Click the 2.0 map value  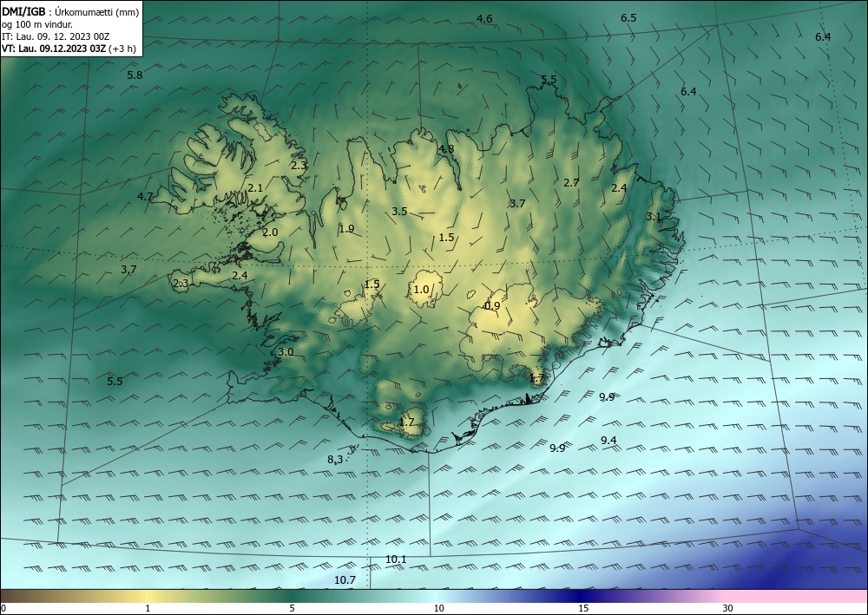(270, 232)
